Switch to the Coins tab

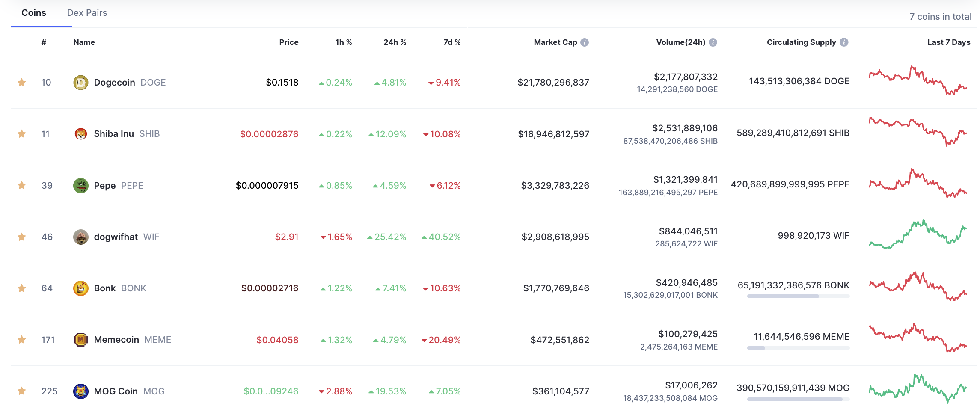[x=34, y=13]
